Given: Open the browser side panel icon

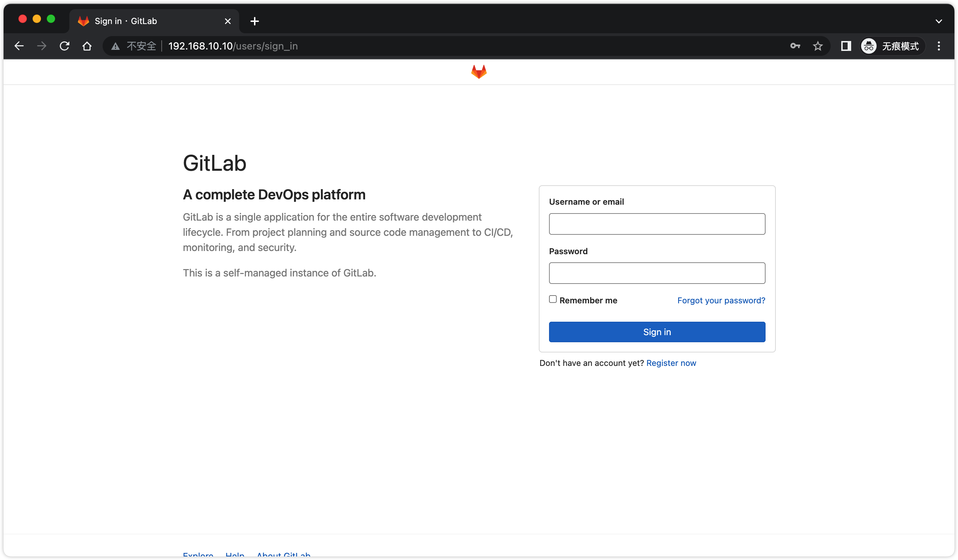Looking at the screenshot, I should pyautogui.click(x=846, y=46).
